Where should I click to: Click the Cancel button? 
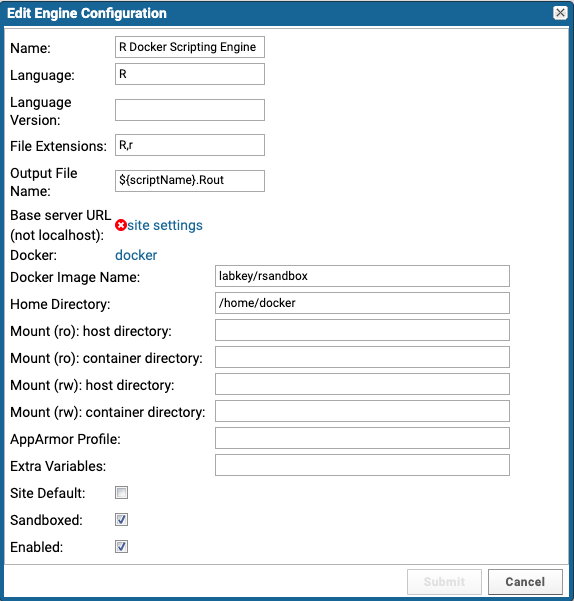pos(525,582)
